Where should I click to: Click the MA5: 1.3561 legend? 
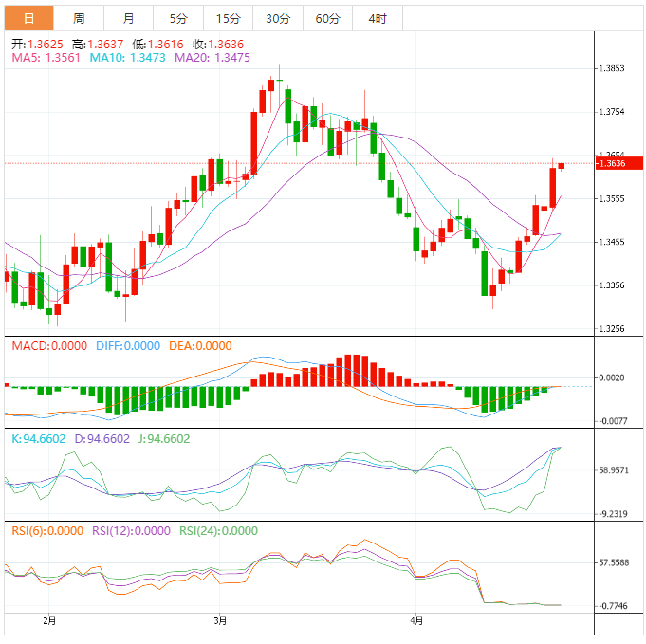[x=46, y=57]
